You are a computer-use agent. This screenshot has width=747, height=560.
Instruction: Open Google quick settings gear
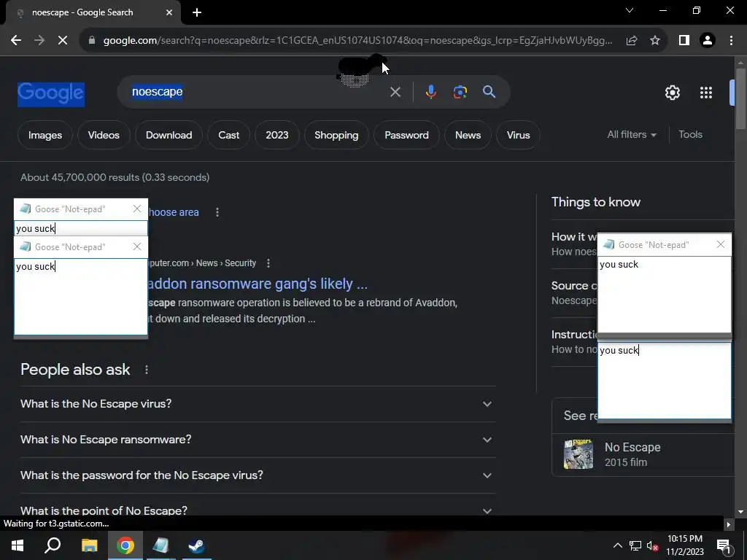coord(672,93)
